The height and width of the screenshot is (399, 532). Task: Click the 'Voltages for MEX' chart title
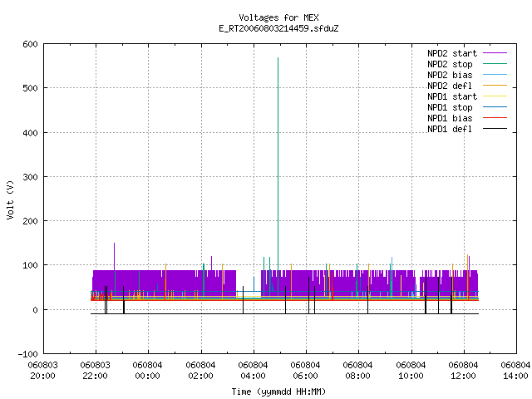click(278, 17)
